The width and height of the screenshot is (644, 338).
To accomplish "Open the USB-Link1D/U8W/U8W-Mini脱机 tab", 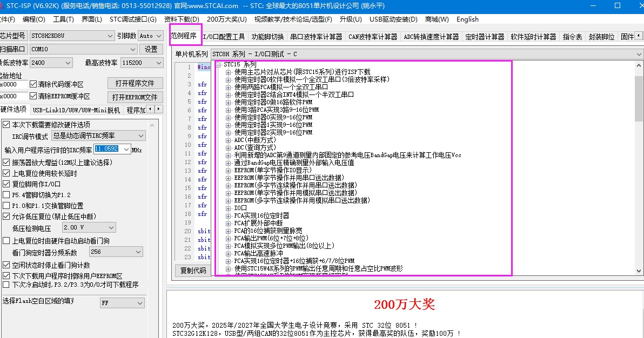I will point(76,110).
